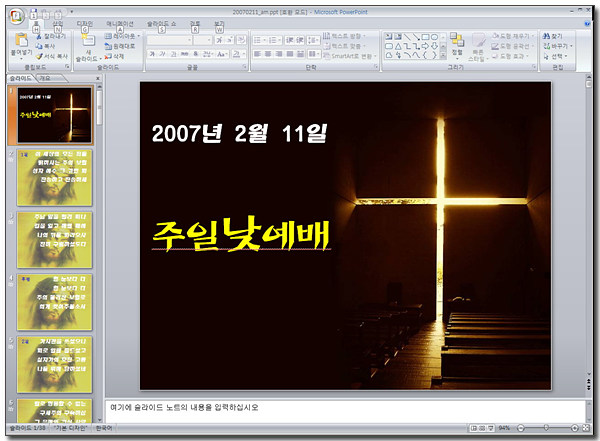Click the Reset (원래대로) slide command
The image size is (600, 441).
(120, 46)
